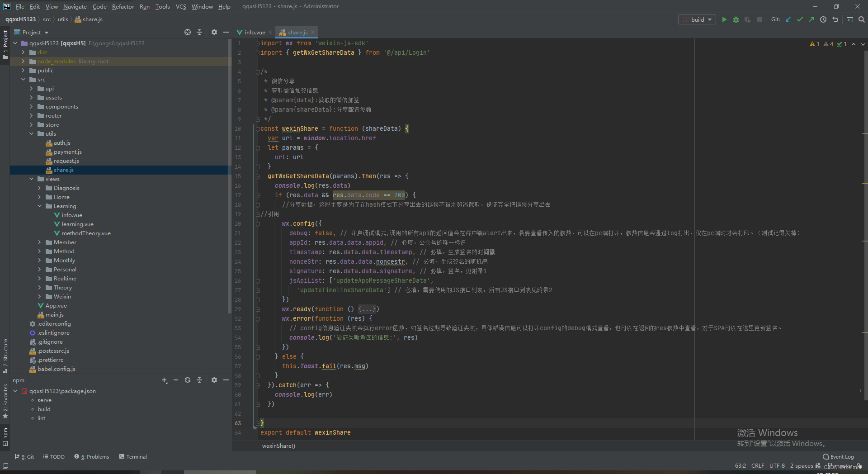The width and height of the screenshot is (868, 474).
Task: Hide the npm tool window
Action: point(226,380)
